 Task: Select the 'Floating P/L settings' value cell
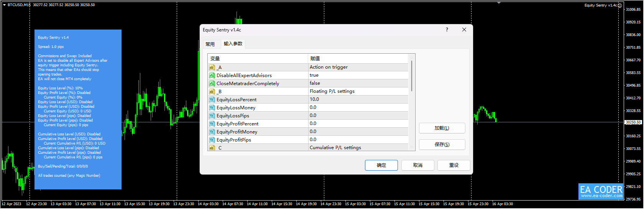[358, 91]
